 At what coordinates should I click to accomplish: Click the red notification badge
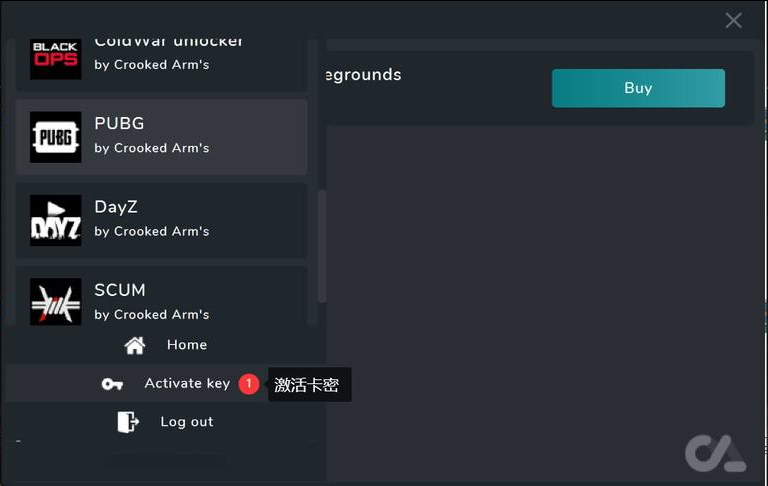[249, 384]
